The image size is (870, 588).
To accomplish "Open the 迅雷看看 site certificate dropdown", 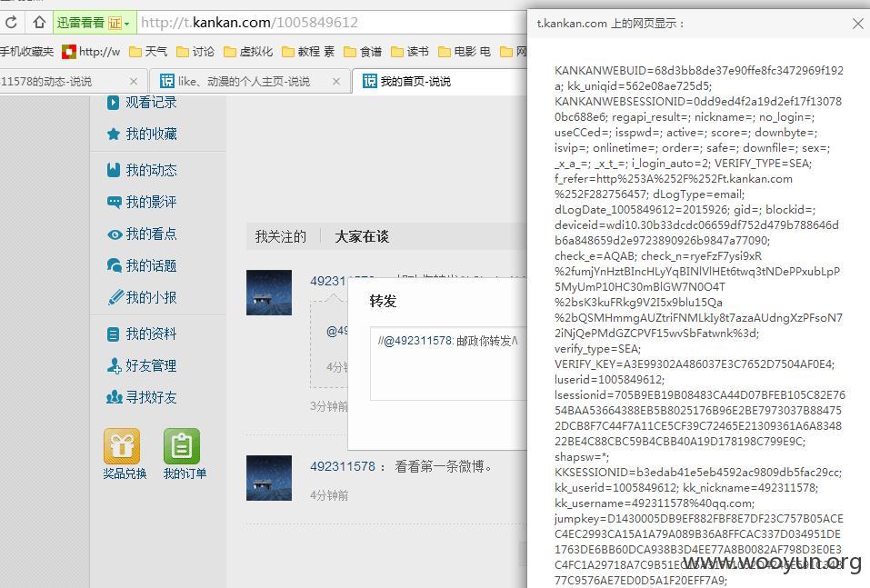I will (x=94, y=23).
